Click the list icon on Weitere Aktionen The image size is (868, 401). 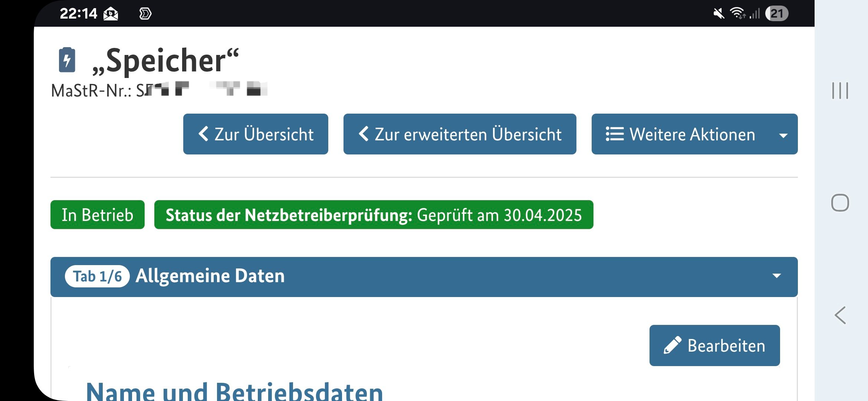[x=615, y=134]
